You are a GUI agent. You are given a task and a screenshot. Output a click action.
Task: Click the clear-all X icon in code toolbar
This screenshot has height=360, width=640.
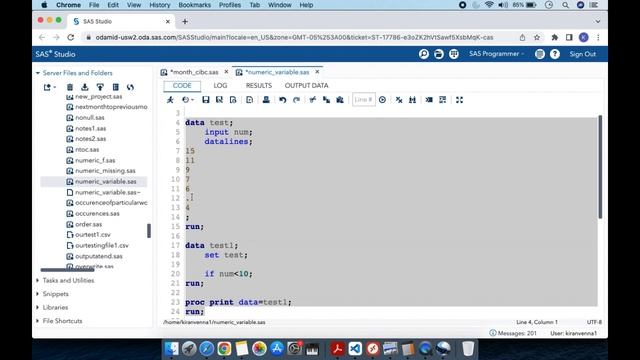tap(399, 100)
